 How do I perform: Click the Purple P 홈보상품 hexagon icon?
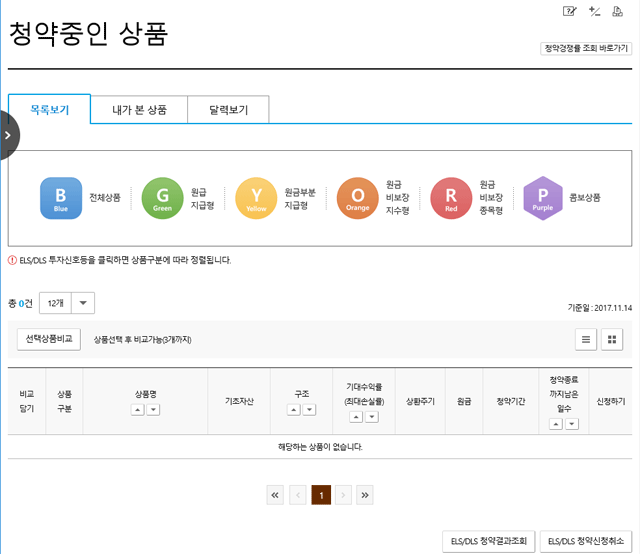click(543, 198)
